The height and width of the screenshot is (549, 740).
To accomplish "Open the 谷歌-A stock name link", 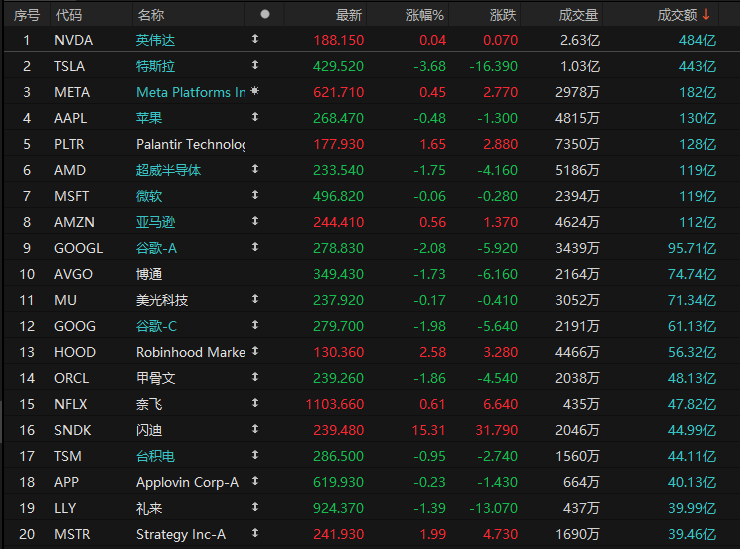I will click(x=156, y=248).
